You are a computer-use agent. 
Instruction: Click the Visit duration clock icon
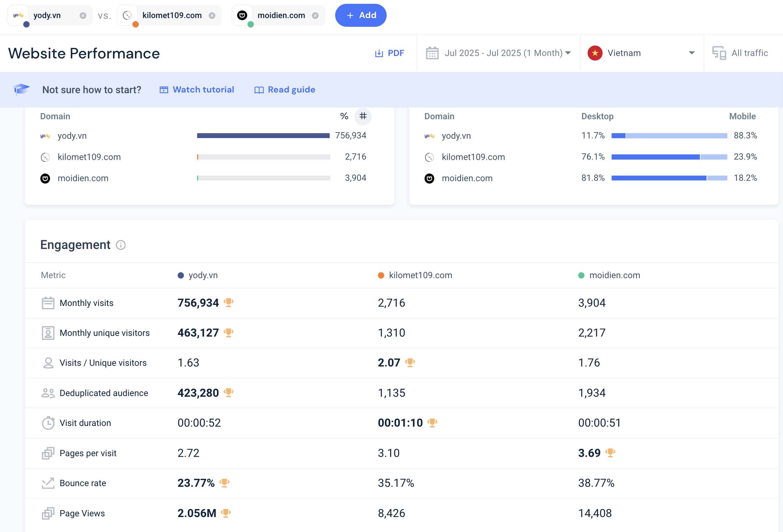click(48, 423)
